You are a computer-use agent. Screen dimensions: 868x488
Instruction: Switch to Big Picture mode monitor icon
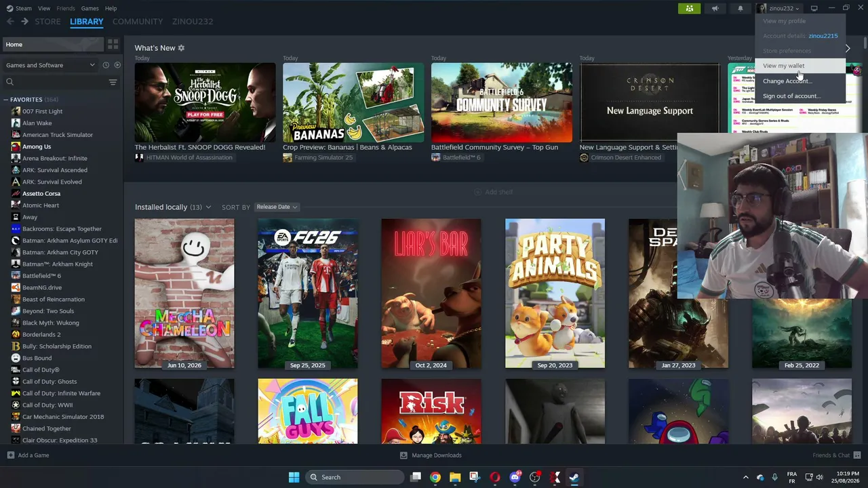coord(814,8)
